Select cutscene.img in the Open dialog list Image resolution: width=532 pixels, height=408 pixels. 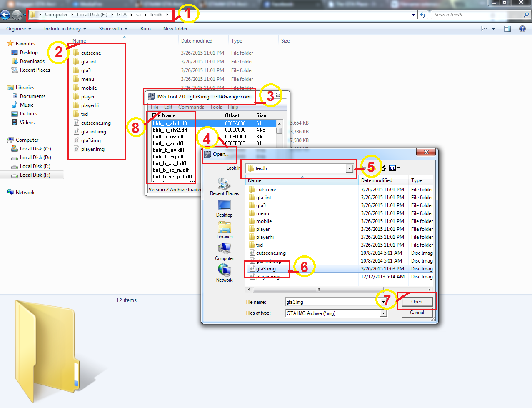click(x=271, y=253)
